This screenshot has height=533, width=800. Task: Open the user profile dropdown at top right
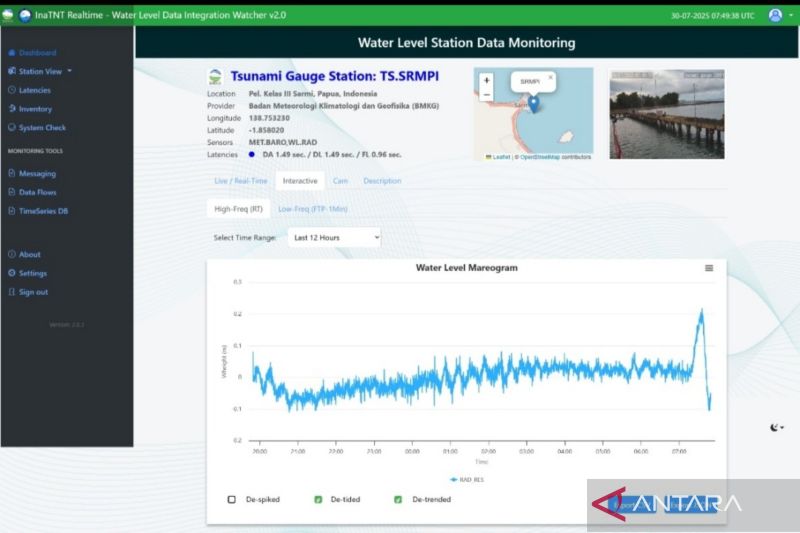point(777,15)
